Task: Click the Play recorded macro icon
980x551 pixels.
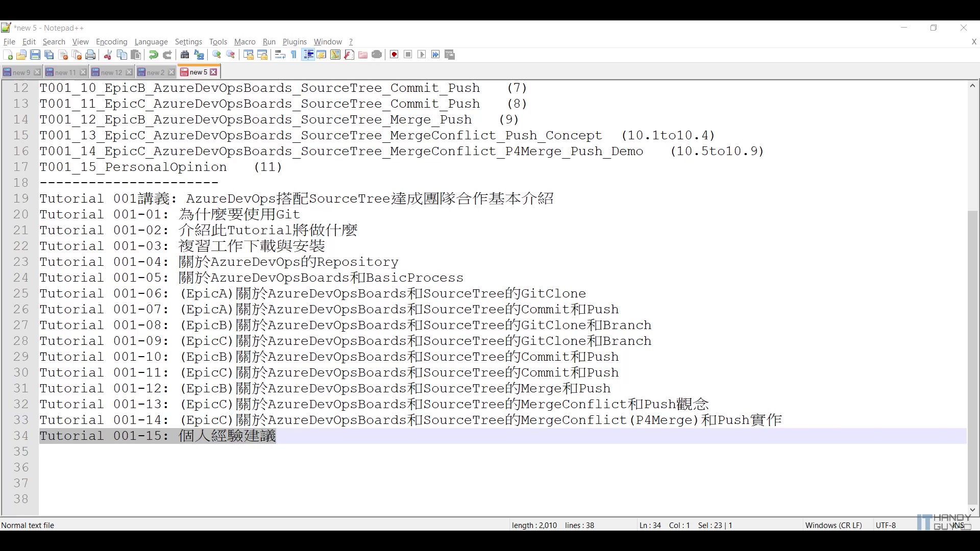Action: (422, 55)
